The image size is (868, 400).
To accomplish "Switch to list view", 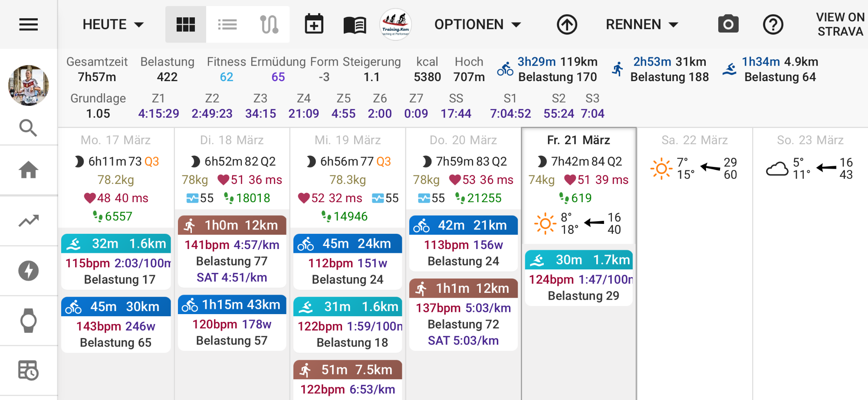I will pos(227,25).
